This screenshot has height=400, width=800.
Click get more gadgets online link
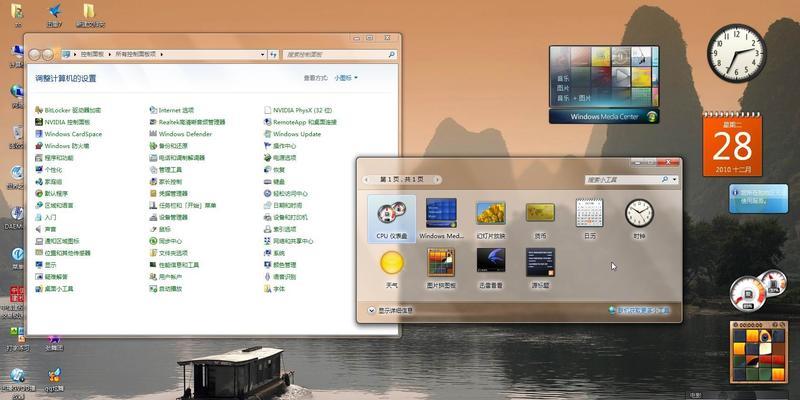(x=639, y=310)
